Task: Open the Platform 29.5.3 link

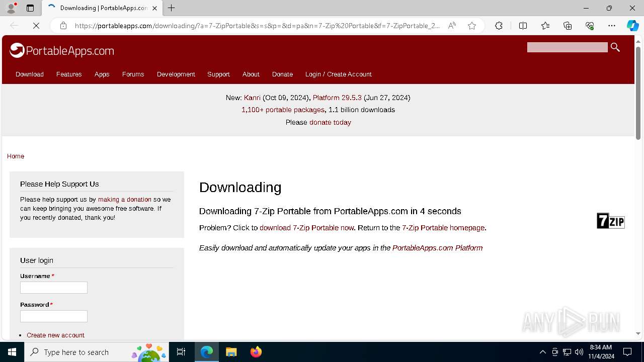Action: point(337,98)
